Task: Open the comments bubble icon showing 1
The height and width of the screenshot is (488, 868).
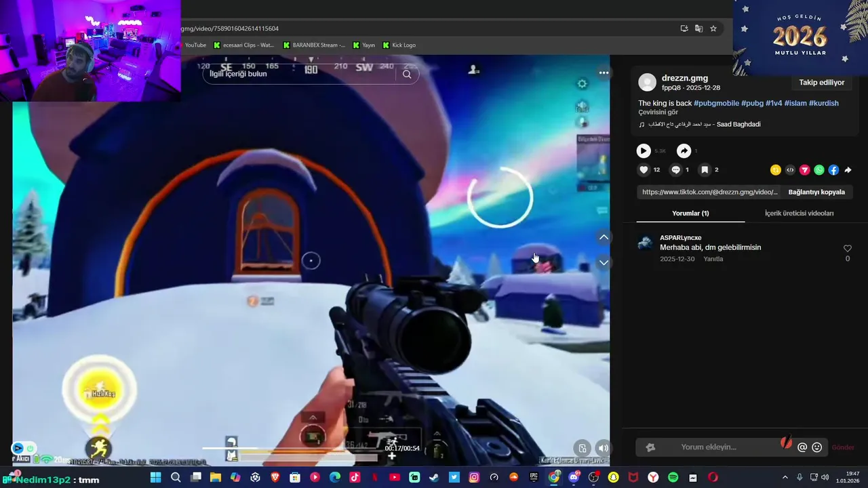Action: pos(675,170)
